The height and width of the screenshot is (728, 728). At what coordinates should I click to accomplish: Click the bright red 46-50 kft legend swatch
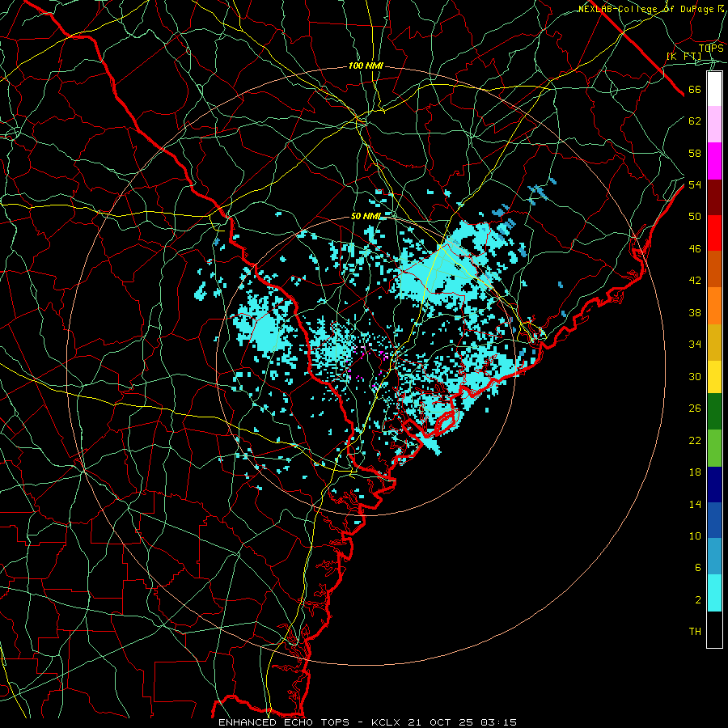tap(714, 233)
